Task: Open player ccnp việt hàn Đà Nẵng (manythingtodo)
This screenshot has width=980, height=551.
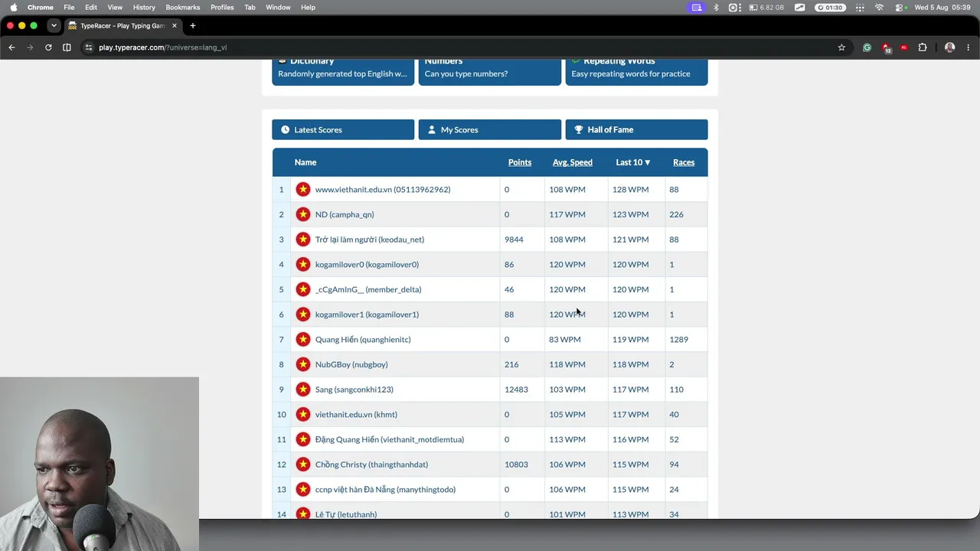Action: tap(385, 489)
